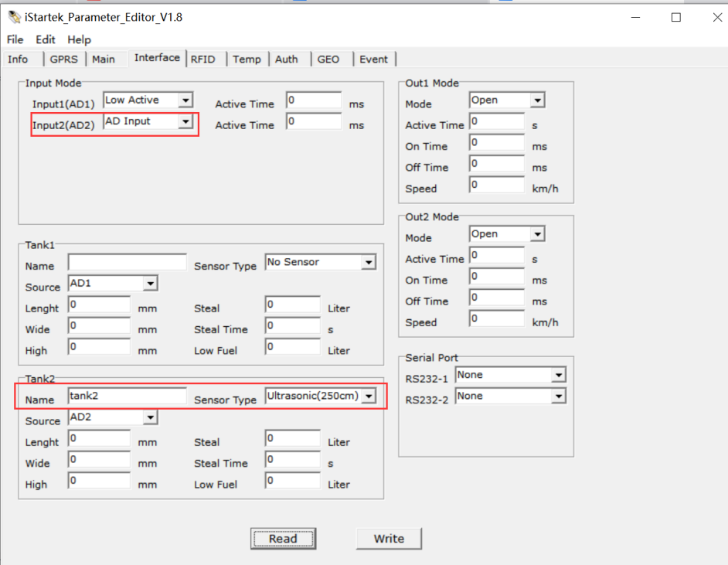Go to the GEO tab
The width and height of the screenshot is (728, 565).
pos(328,60)
